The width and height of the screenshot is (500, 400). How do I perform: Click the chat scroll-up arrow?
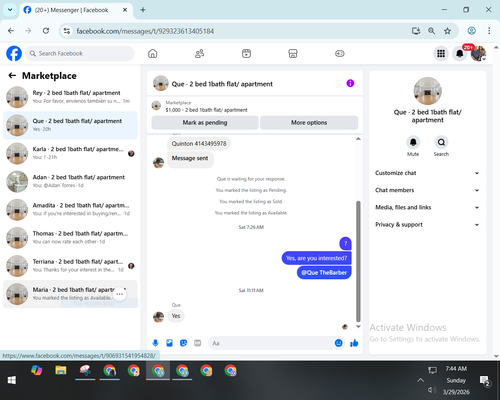click(x=358, y=139)
